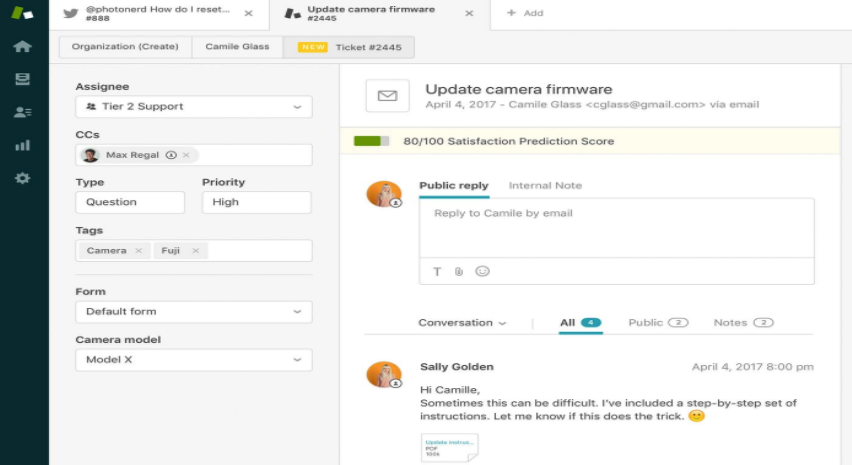
Task: Click Sally Golden's avatar in conversation
Action: (x=384, y=375)
